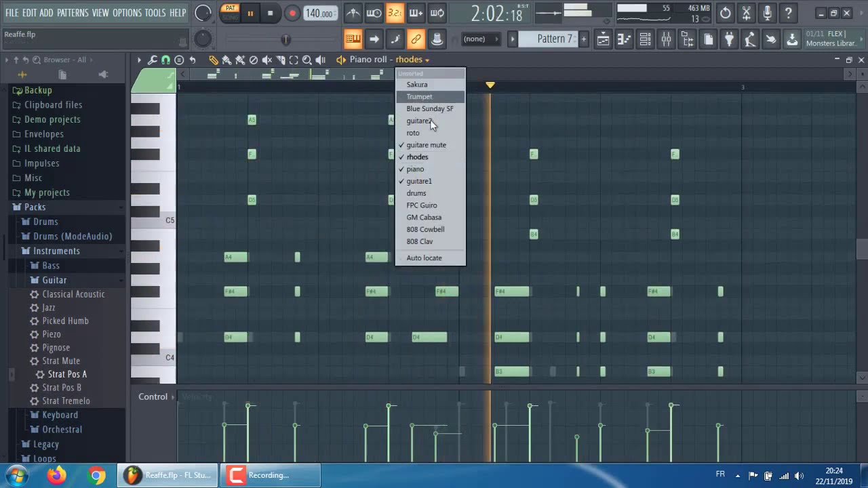The width and height of the screenshot is (868, 488).
Task: Select the mute tool in piano roll
Action: click(267, 60)
